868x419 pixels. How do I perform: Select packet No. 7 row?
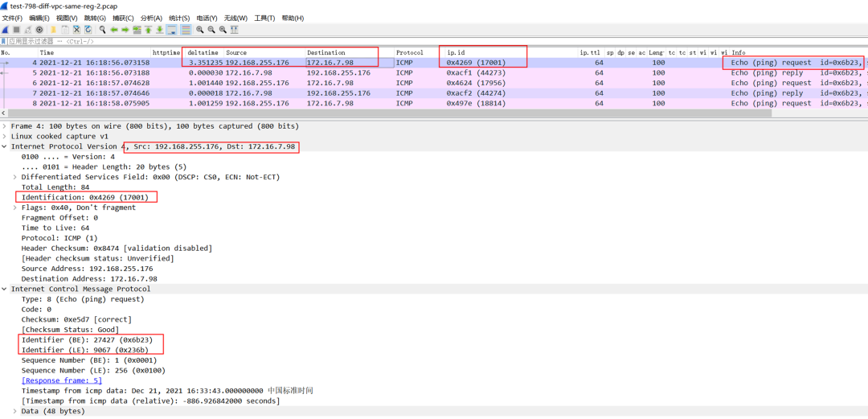point(434,93)
